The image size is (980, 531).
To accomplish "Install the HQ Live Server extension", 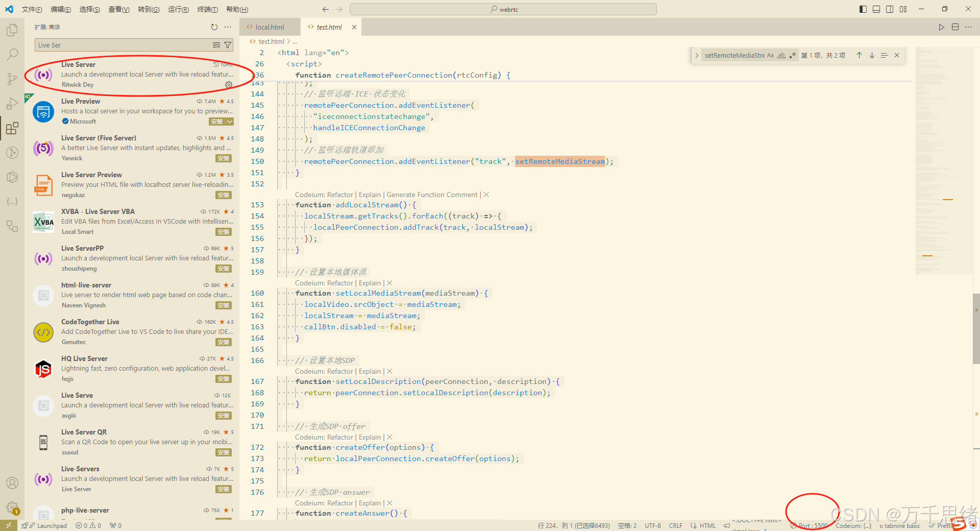I will pos(224,379).
